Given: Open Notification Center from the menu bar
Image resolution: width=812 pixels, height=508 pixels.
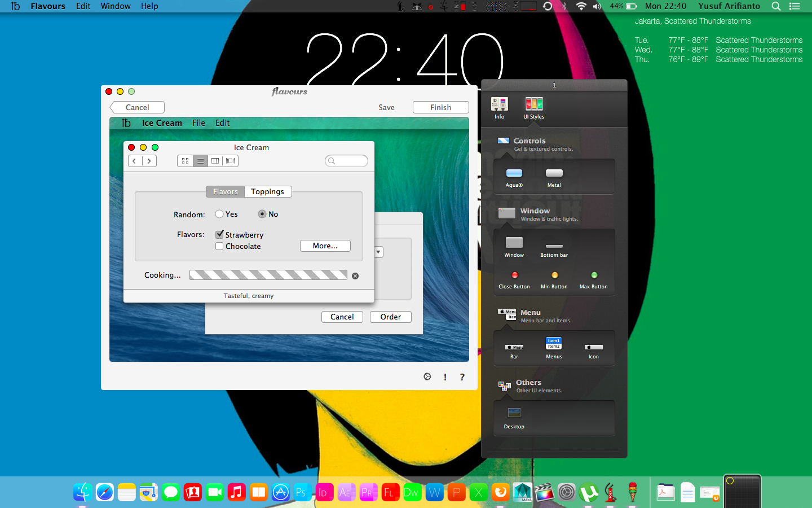Looking at the screenshot, I should [x=795, y=6].
